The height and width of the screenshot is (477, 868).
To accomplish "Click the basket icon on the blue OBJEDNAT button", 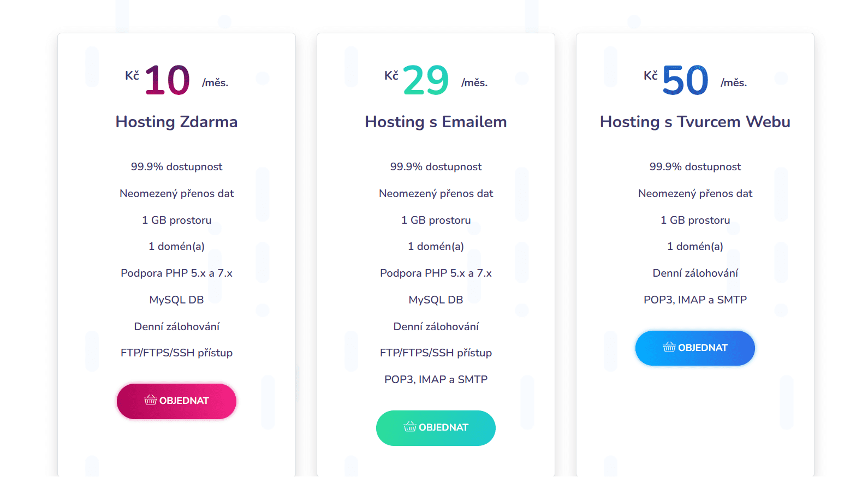I will (669, 347).
